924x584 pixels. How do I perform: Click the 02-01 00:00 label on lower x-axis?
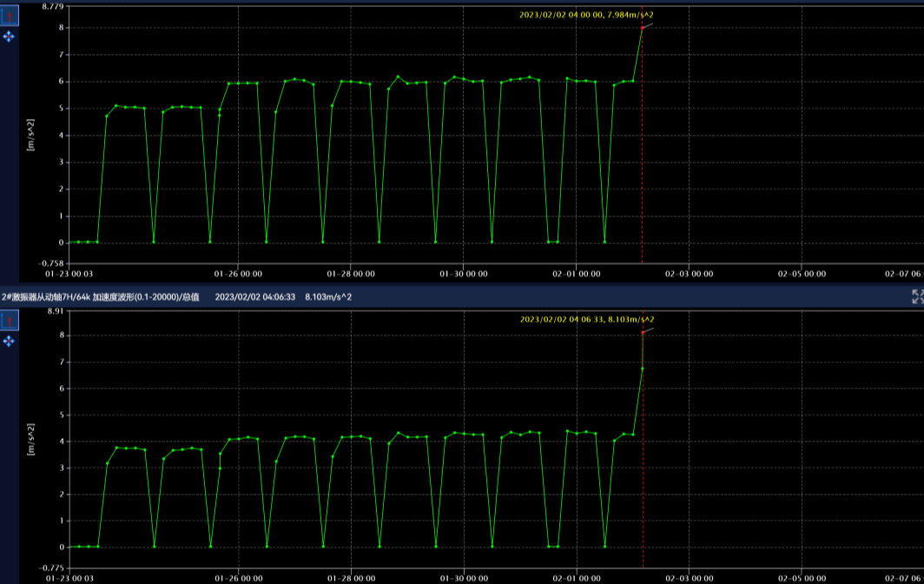point(576,577)
